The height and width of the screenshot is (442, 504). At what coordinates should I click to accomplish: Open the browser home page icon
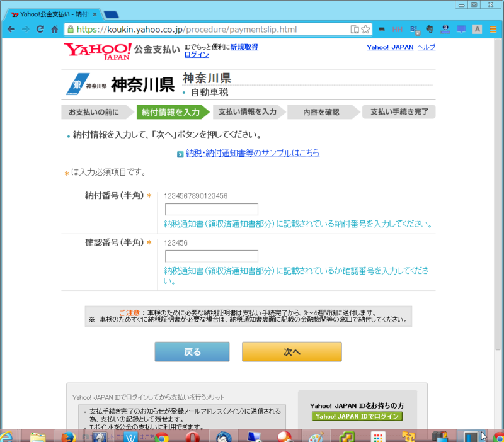point(55,30)
